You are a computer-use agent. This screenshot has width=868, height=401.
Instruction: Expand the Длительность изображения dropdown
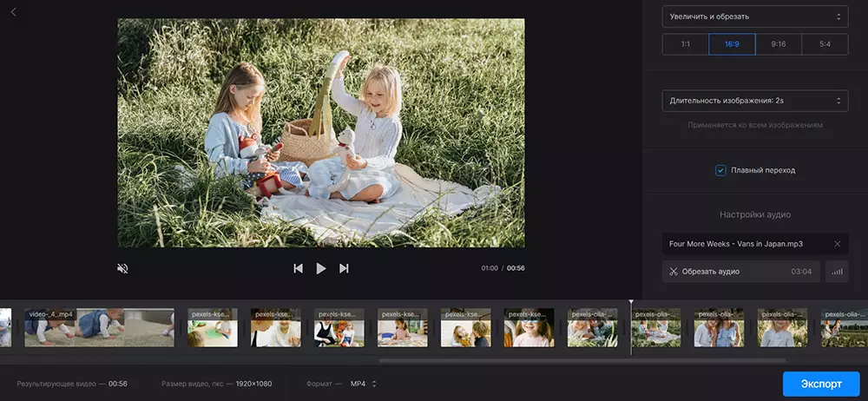click(754, 101)
